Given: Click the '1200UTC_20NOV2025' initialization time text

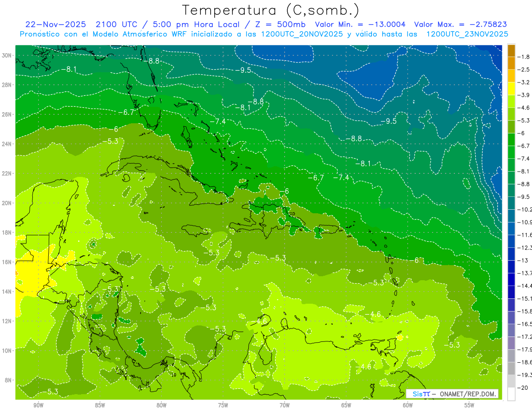Looking at the screenshot, I should [302, 34].
